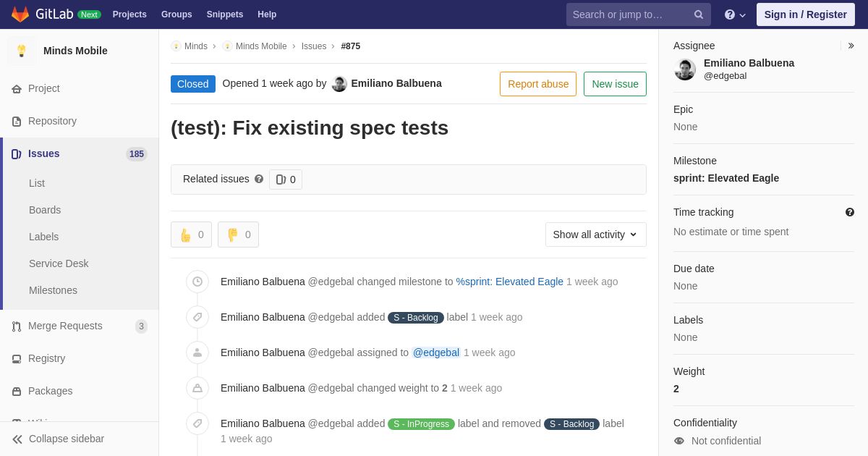This screenshot has height=456, width=868.
Task: Click the Time tracking help icon
Action: tap(850, 212)
